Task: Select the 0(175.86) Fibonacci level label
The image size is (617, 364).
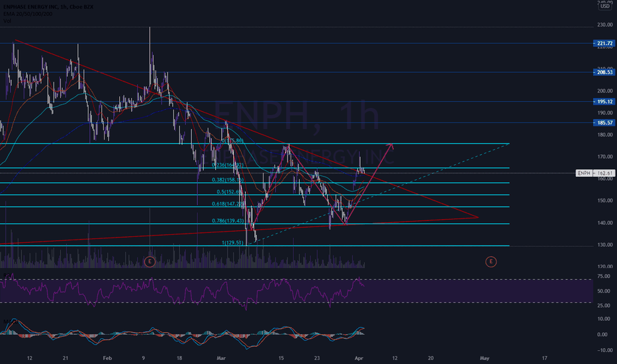Action: pyautogui.click(x=232, y=140)
